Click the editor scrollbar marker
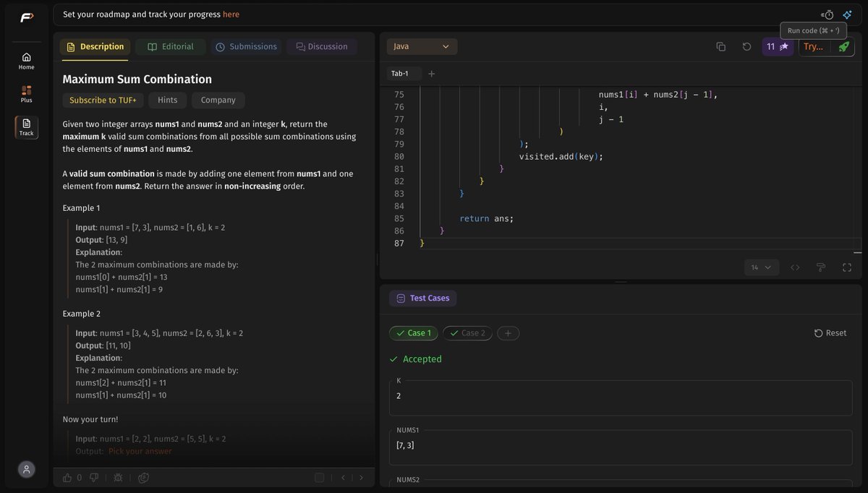868x493 pixels. (857, 253)
